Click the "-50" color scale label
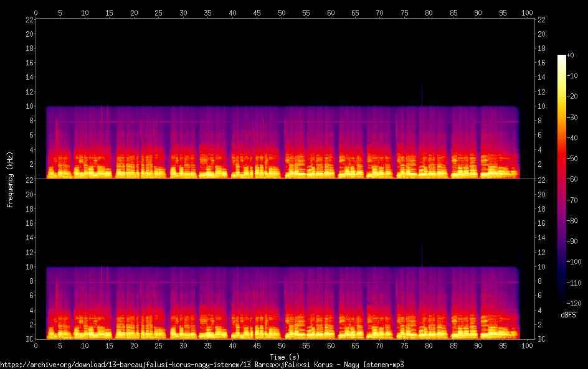The width and height of the screenshot is (588, 369). (x=572, y=159)
